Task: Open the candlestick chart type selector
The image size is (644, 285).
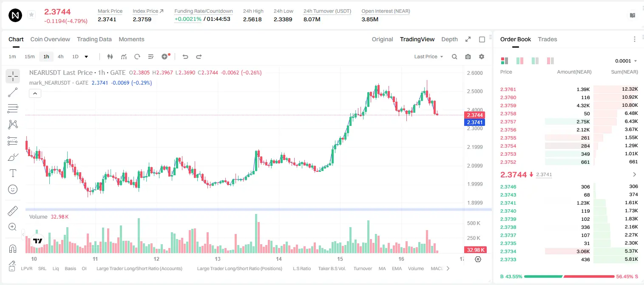Action: pos(110,57)
